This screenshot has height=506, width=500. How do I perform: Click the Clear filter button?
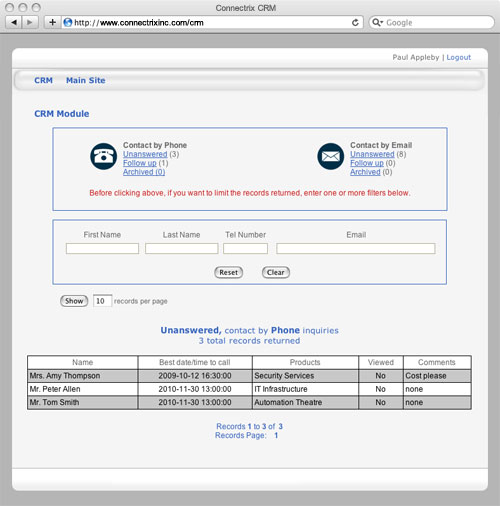click(x=276, y=272)
